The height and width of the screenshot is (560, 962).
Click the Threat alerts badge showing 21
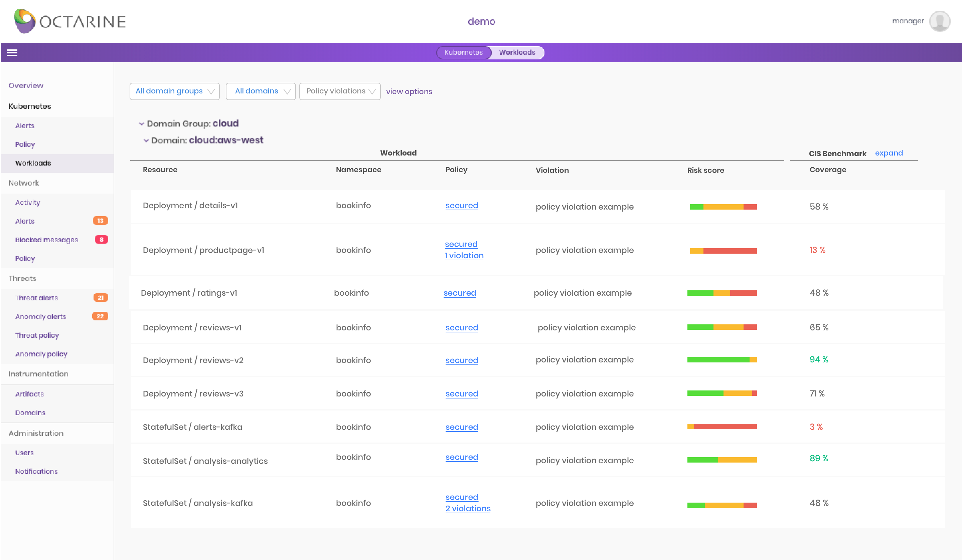[x=101, y=298]
